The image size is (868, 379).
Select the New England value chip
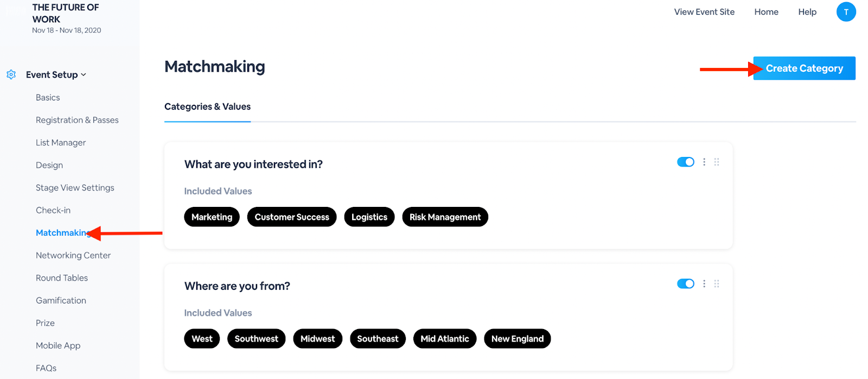pos(518,338)
